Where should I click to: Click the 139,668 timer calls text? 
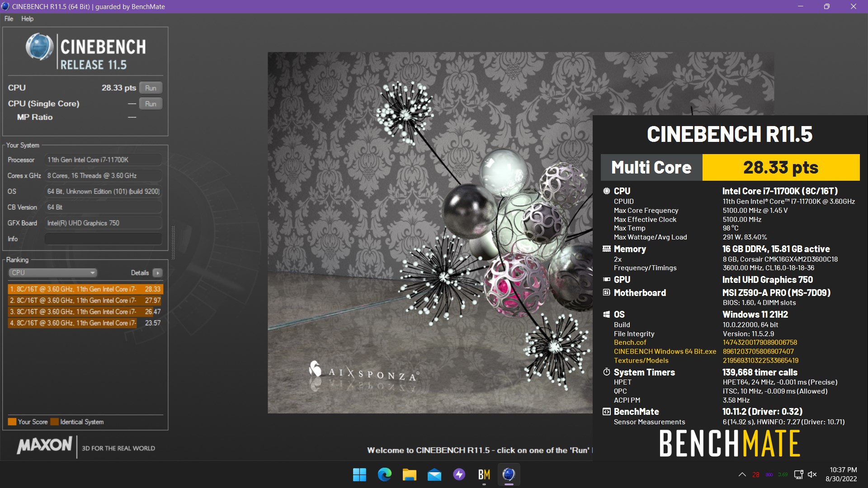(759, 372)
